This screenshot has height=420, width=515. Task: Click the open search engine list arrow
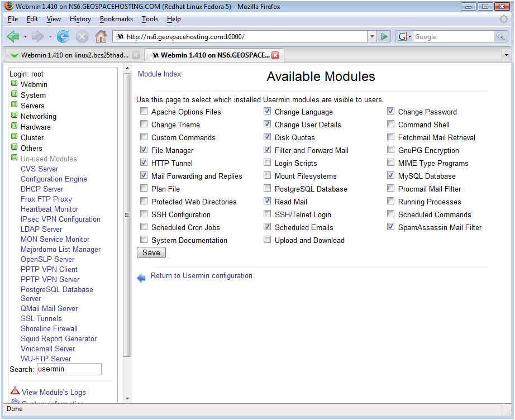[x=409, y=37]
